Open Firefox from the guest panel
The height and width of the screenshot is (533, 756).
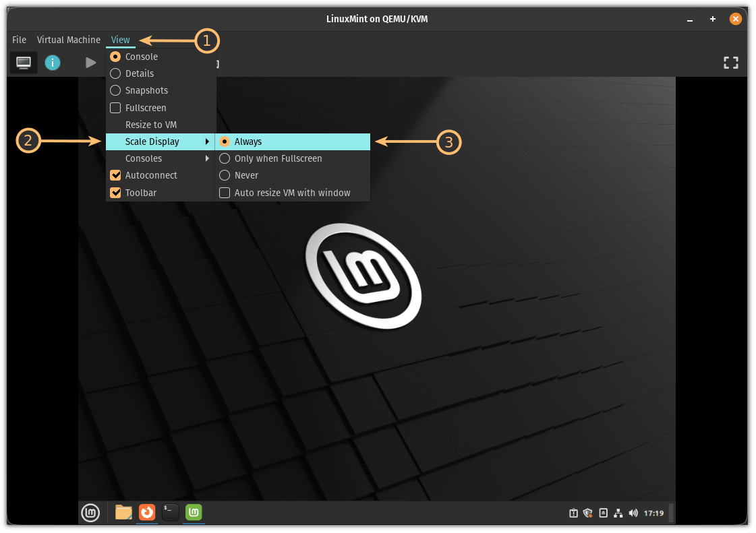[147, 513]
